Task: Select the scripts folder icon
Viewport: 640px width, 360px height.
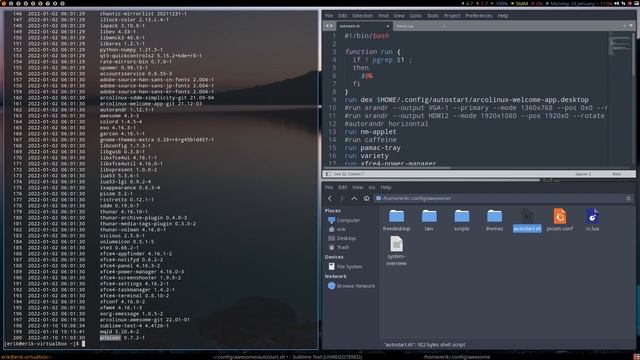Action: point(462,220)
